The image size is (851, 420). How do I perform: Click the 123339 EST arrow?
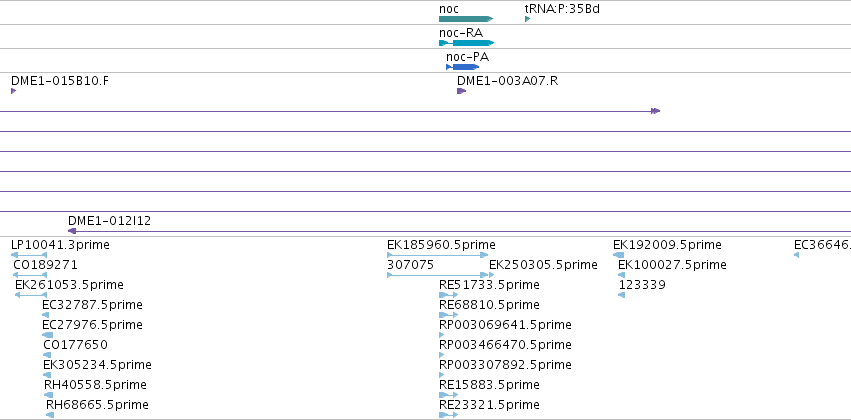point(621,295)
